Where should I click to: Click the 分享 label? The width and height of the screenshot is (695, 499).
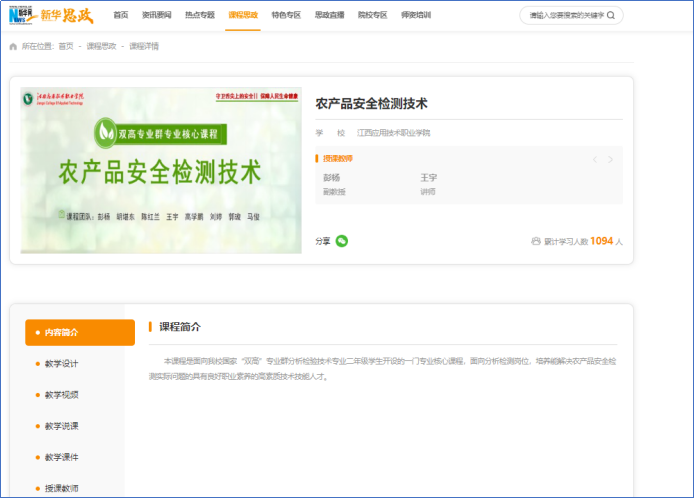click(323, 241)
